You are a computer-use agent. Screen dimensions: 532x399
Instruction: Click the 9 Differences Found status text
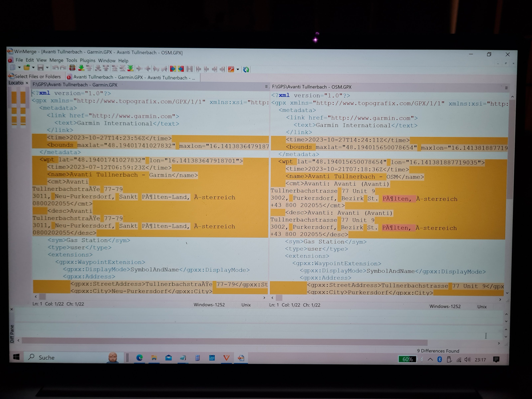[438, 351]
